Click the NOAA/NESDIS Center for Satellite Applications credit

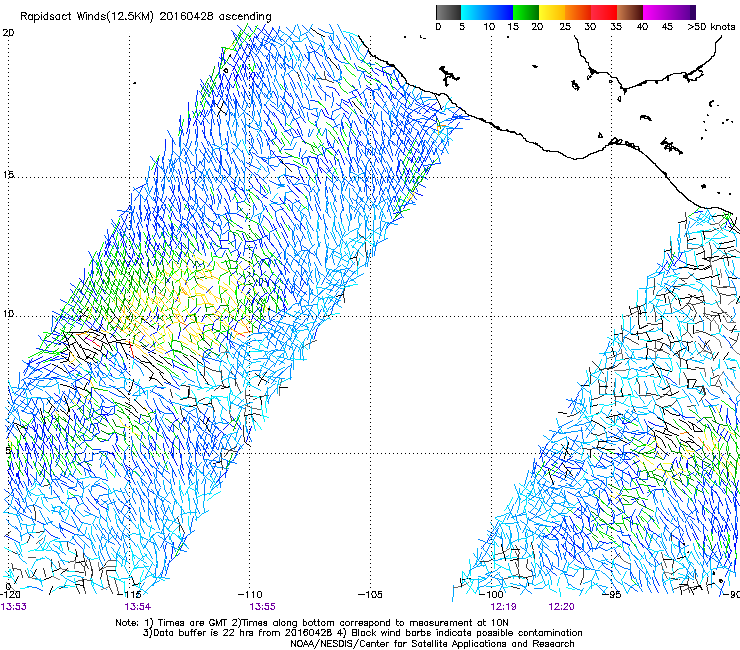432,644
